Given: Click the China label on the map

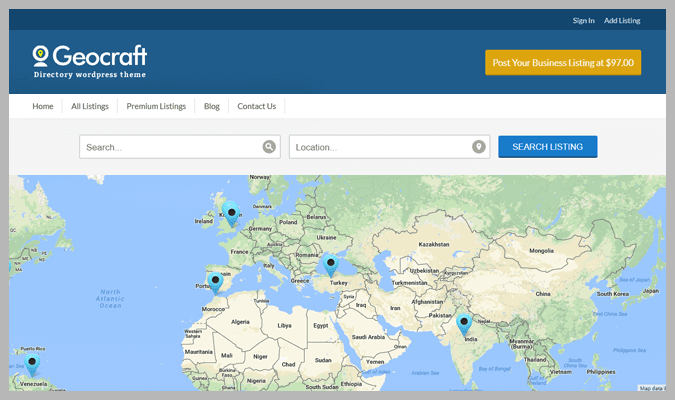Looking at the screenshot, I should 543,294.
